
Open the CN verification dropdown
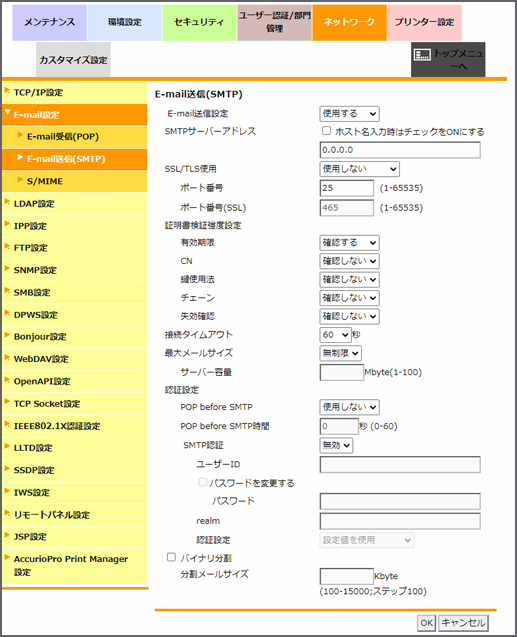[349, 261]
